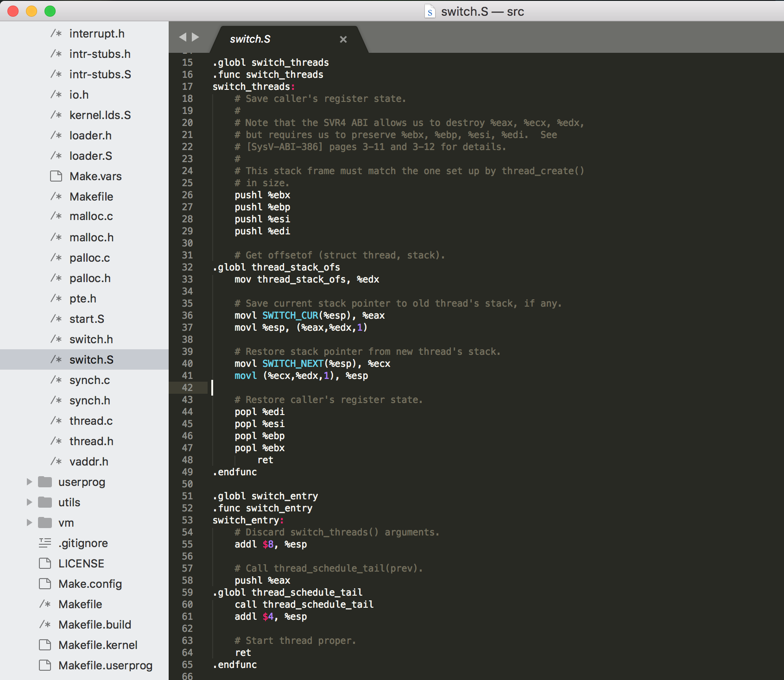Click the userprog folder icon
Image resolution: width=784 pixels, height=680 pixels.
(45, 482)
